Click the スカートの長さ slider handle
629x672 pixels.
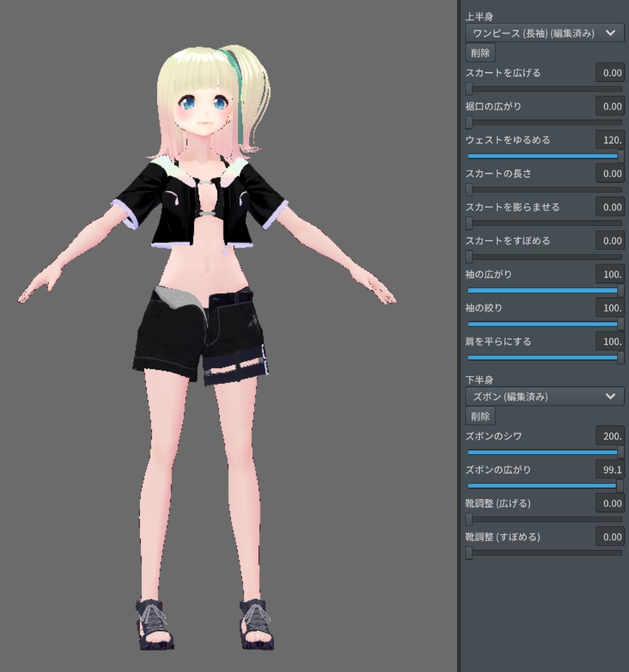468,190
